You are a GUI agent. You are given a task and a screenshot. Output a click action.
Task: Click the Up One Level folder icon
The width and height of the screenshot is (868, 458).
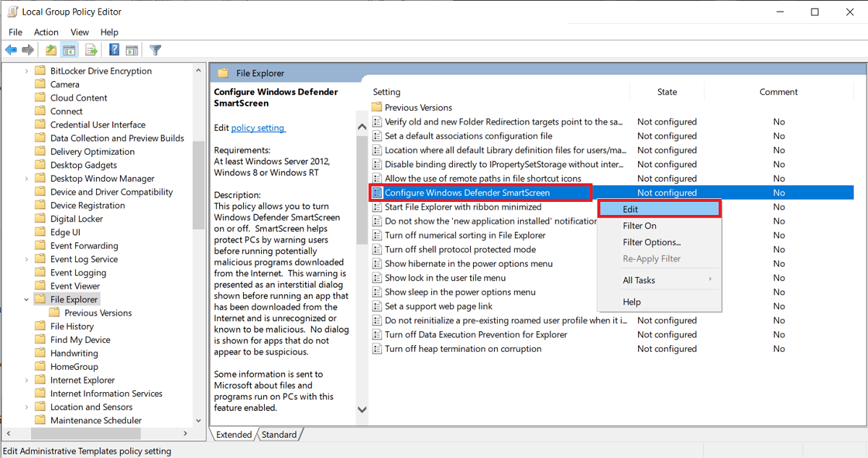(x=50, y=49)
